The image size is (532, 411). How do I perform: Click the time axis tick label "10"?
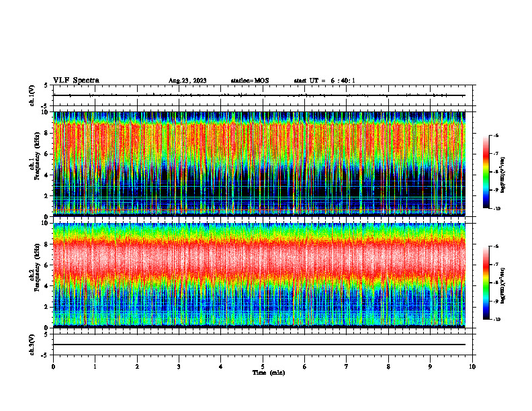472,367
